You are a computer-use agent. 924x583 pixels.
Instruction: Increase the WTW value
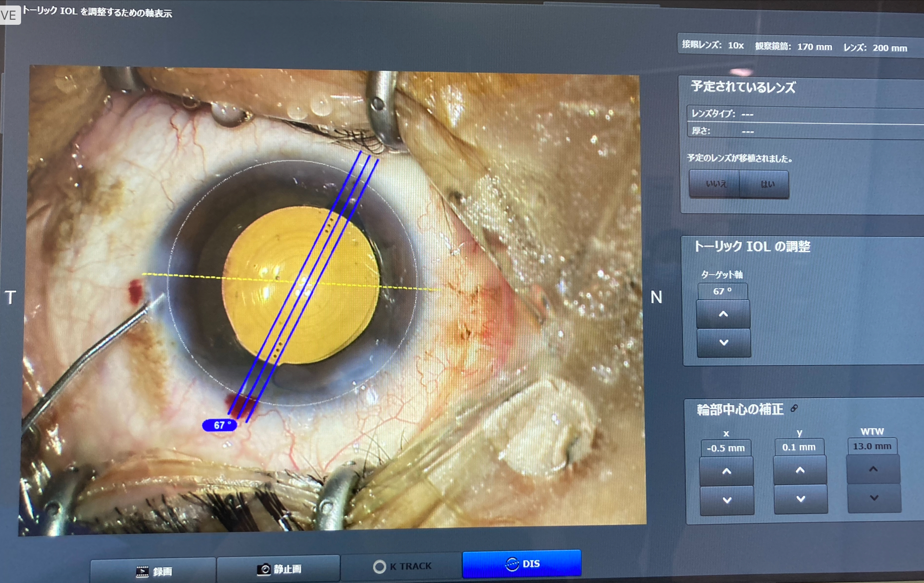pyautogui.click(x=873, y=469)
